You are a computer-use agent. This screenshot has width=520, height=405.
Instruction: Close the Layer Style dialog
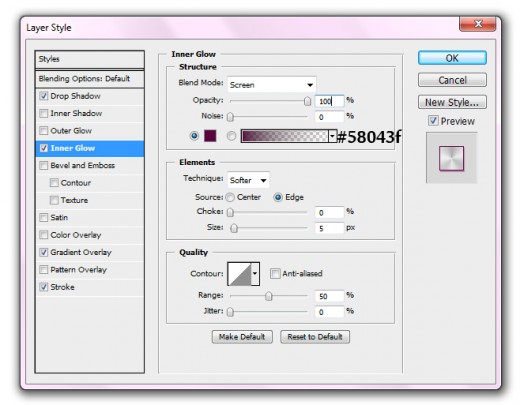tap(477, 24)
